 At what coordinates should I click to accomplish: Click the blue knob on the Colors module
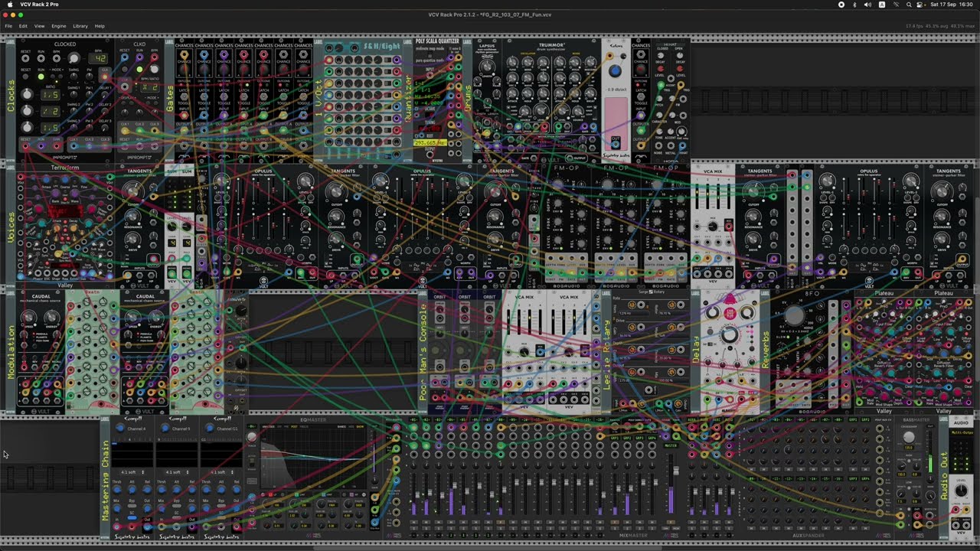615,71
